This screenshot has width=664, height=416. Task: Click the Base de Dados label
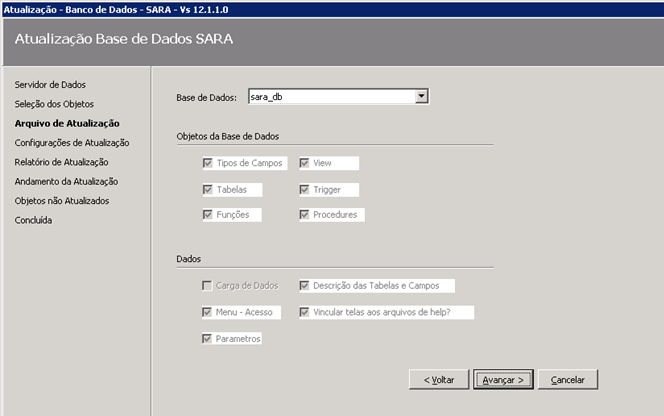[207, 98]
